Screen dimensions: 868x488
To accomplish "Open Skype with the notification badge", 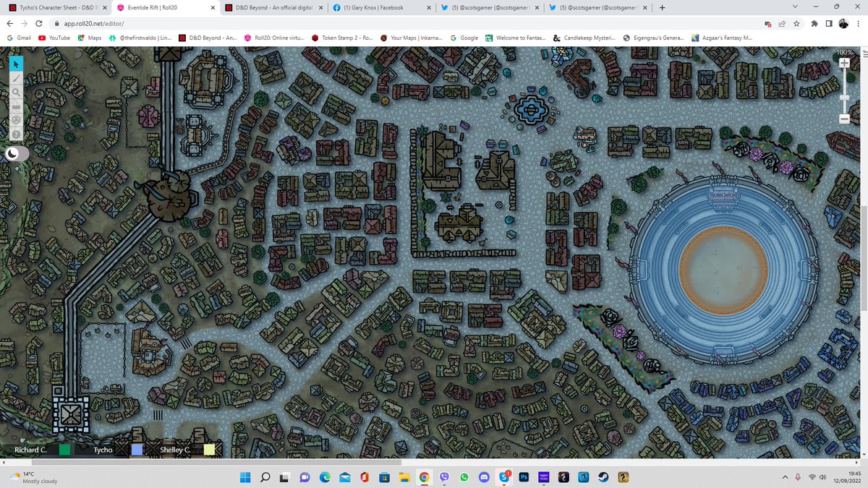I will pyautogui.click(x=504, y=477).
